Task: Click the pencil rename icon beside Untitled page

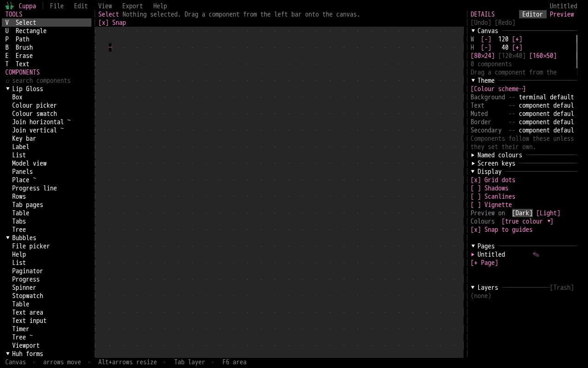Action: (536, 254)
